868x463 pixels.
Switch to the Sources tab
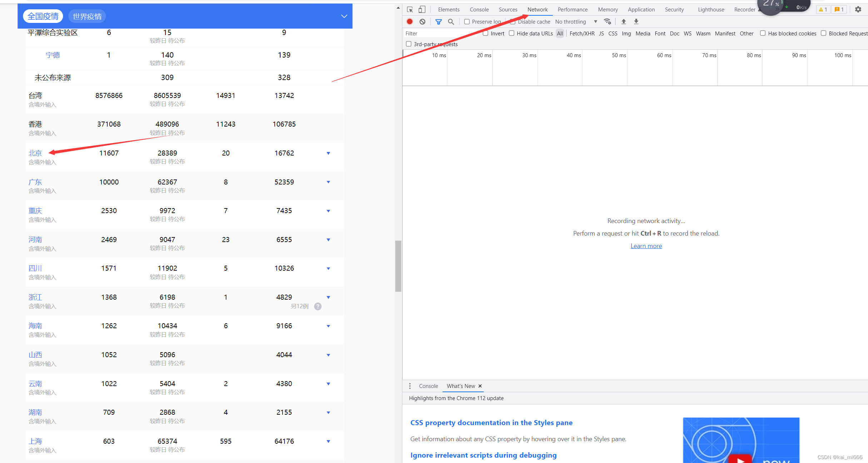(x=508, y=10)
